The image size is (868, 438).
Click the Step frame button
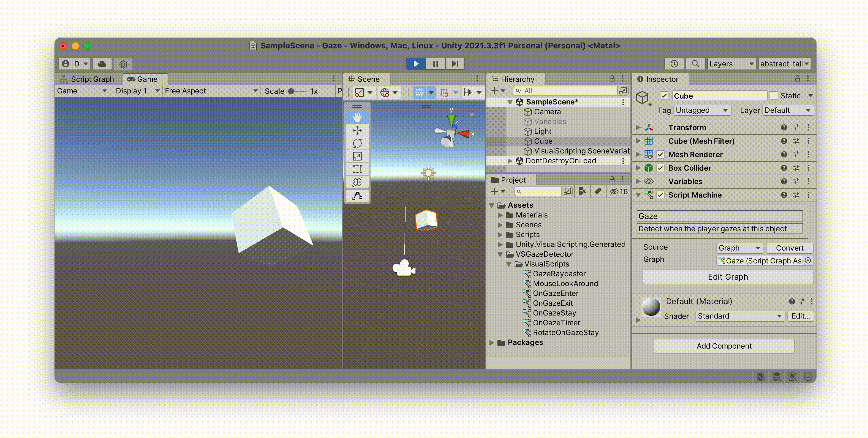point(455,64)
